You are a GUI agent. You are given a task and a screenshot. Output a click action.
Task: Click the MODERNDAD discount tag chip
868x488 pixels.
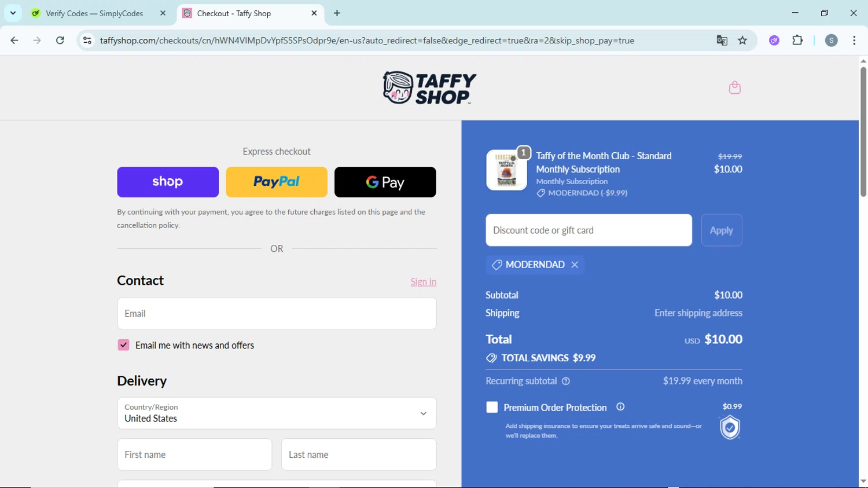(535, 265)
